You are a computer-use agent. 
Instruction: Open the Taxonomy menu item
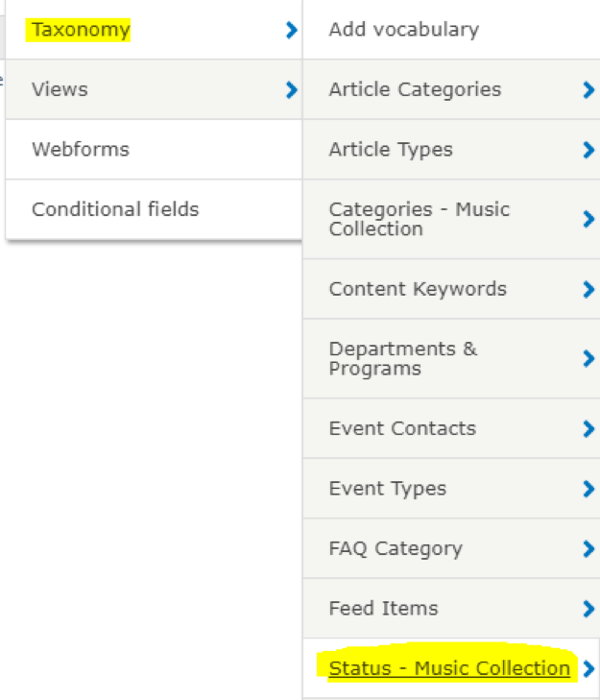point(81,30)
